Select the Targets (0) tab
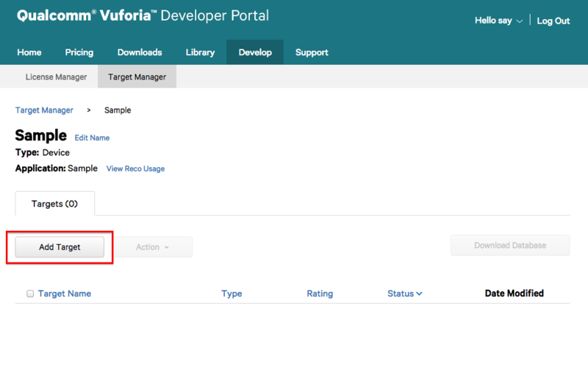This screenshot has width=588, height=370. pos(54,204)
